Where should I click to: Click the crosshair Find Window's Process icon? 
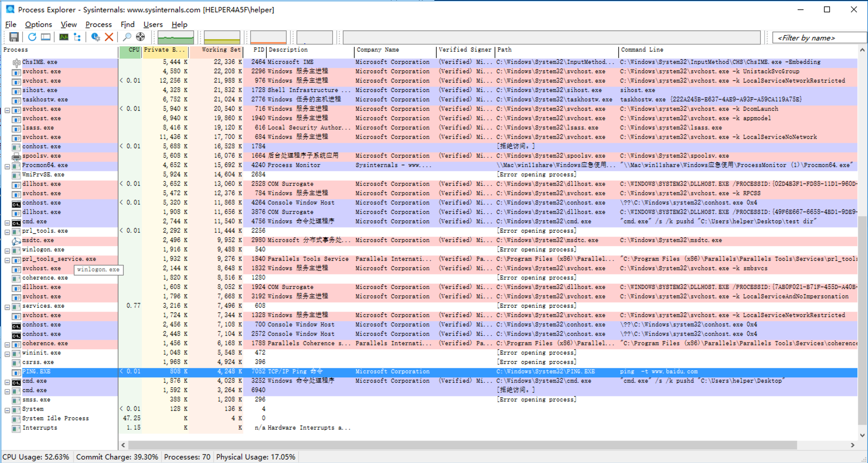click(x=140, y=37)
